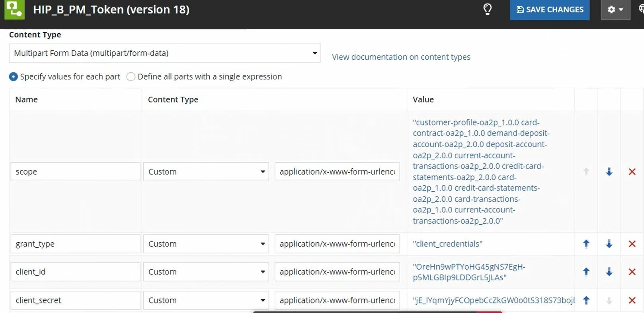Open the Multipart Form Data content type dropdown
644x313 pixels.
[x=165, y=53]
